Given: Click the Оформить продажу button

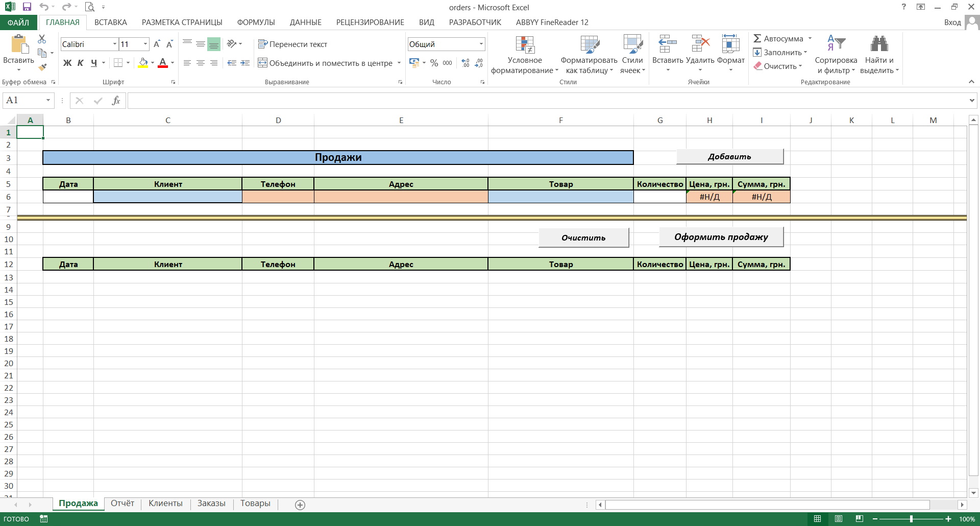Looking at the screenshot, I should [721, 237].
